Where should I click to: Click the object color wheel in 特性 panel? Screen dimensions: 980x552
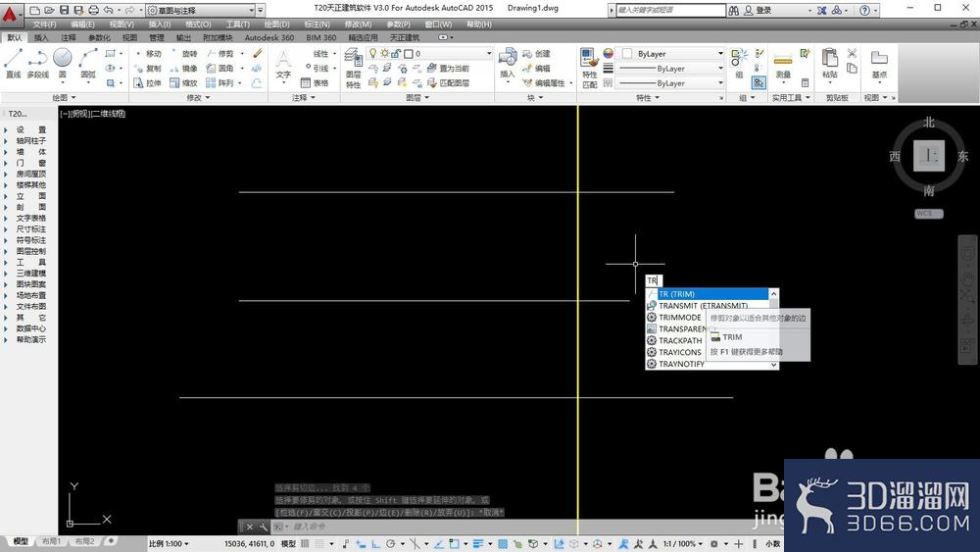608,54
